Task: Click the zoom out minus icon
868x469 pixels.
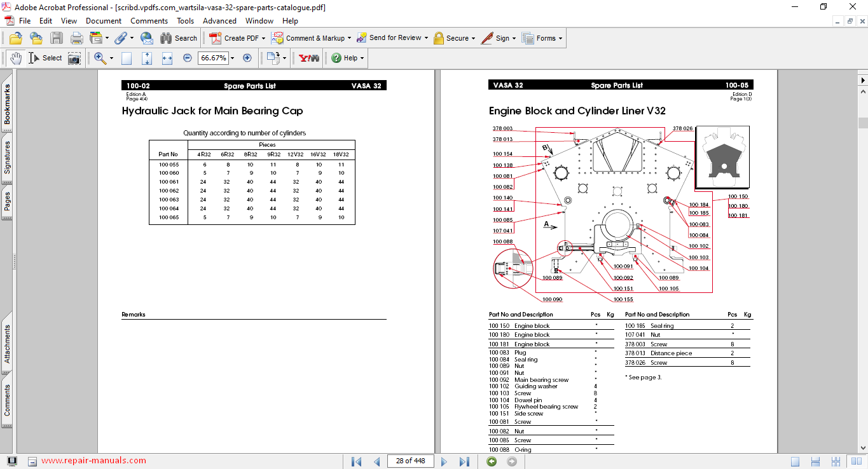Action: [x=188, y=58]
